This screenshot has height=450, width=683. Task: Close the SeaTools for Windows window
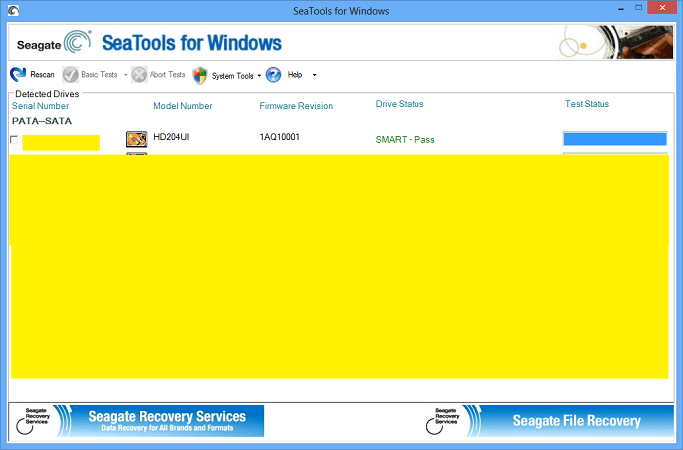tap(662, 8)
